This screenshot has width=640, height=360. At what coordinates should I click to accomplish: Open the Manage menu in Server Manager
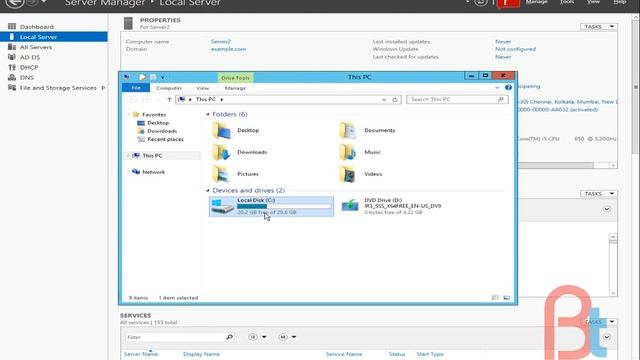[536, 2]
